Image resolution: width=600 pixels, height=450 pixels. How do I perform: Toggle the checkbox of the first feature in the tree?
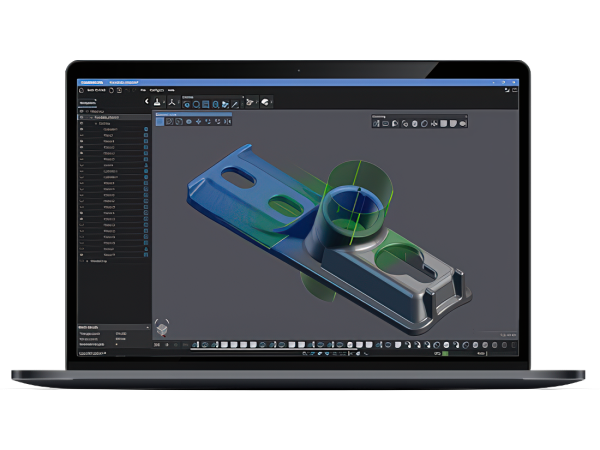point(146,129)
